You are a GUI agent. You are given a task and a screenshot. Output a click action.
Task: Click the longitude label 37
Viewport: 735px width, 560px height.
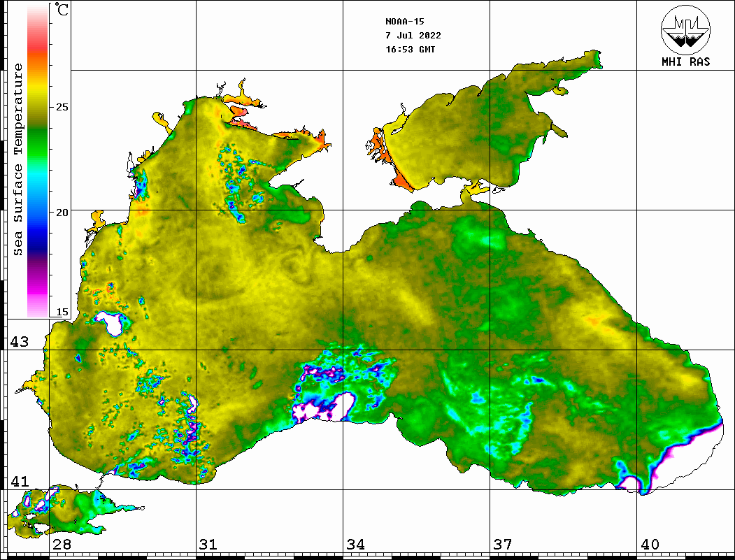point(503,544)
